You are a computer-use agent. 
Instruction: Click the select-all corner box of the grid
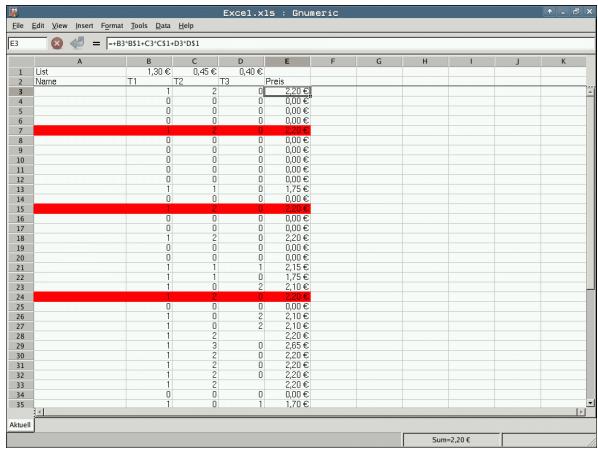point(20,61)
